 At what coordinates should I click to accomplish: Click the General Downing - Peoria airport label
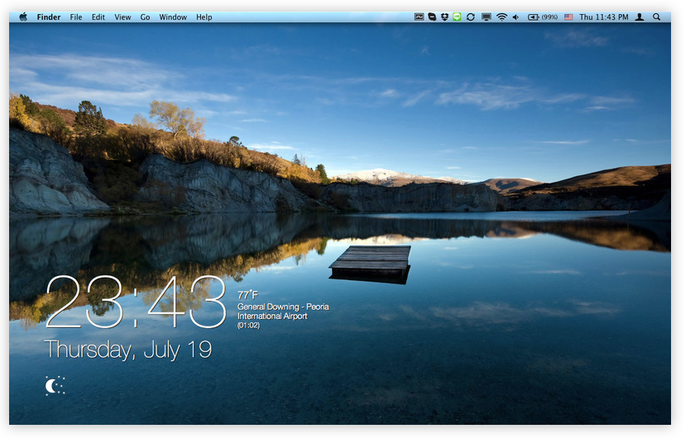click(283, 311)
